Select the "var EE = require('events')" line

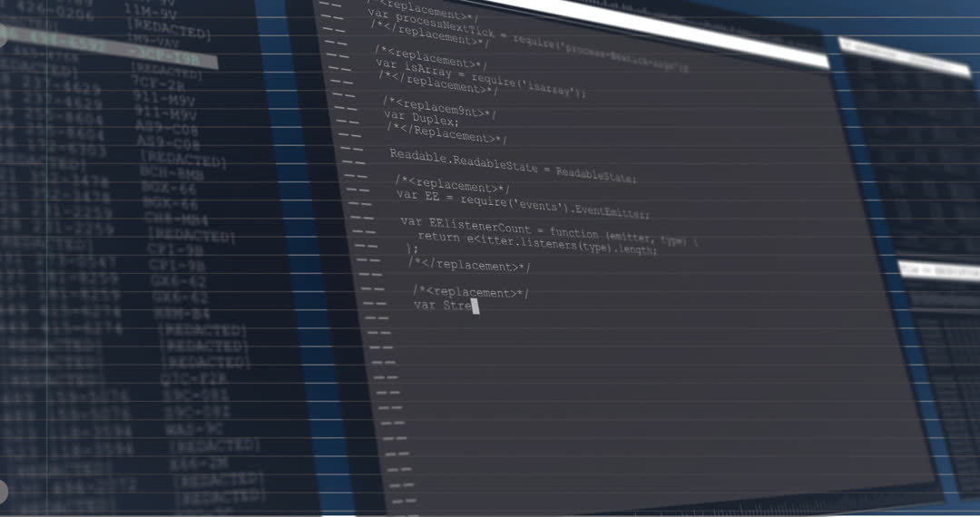coord(522,205)
